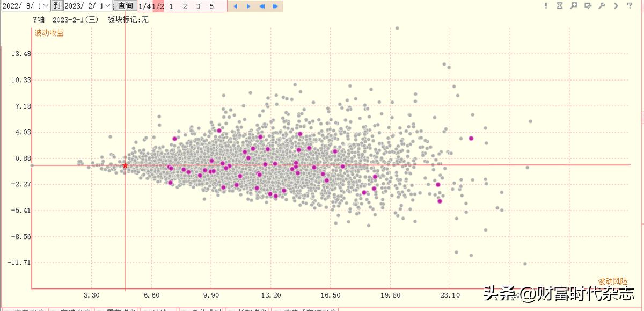Click the 13.20 X-axis value

[x=271, y=295]
